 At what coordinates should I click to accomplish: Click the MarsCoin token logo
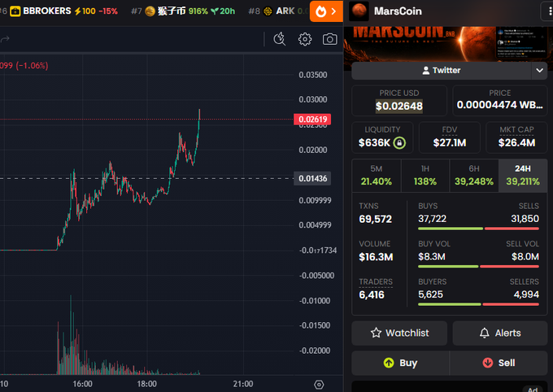pyautogui.click(x=359, y=11)
